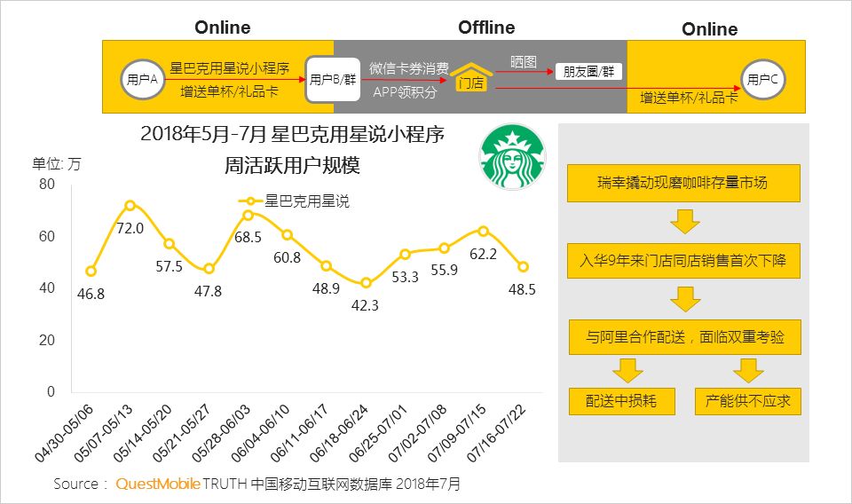Click the data point labeled 62.2

tap(483, 232)
